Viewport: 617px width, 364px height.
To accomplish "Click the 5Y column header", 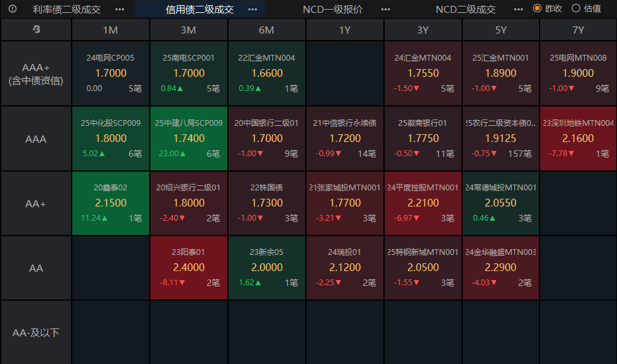I will [501, 30].
